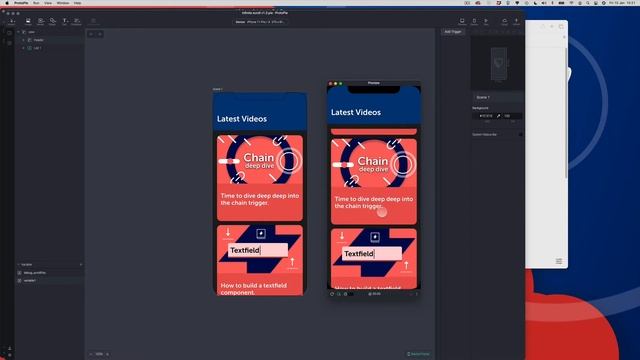Viewport: 640px width, 360px height.
Task: Click the scene thumbnail in the right panel
Action: (x=498, y=63)
